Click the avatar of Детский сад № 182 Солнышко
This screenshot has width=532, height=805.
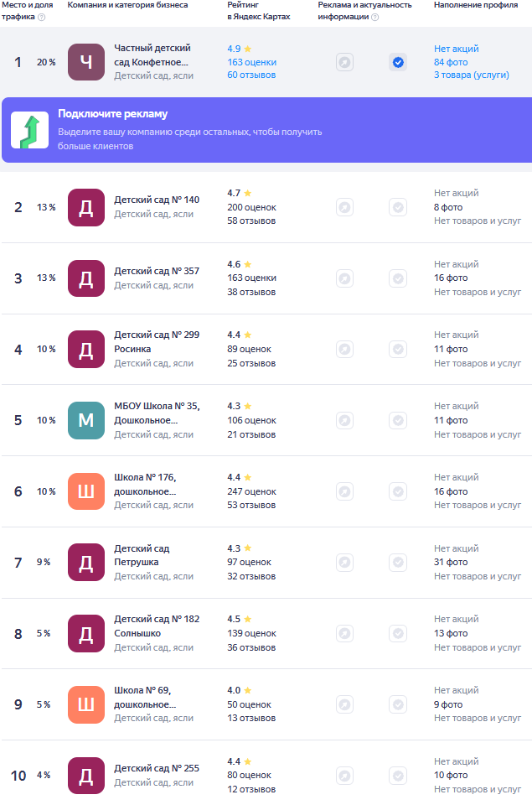86,634
